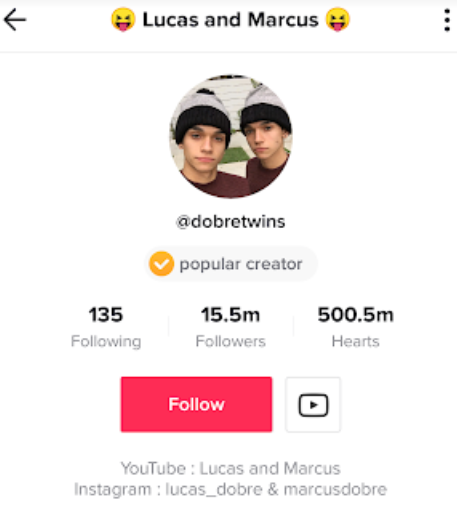Click the YouTube play icon button
Screen dimensions: 457x508
pos(313,405)
